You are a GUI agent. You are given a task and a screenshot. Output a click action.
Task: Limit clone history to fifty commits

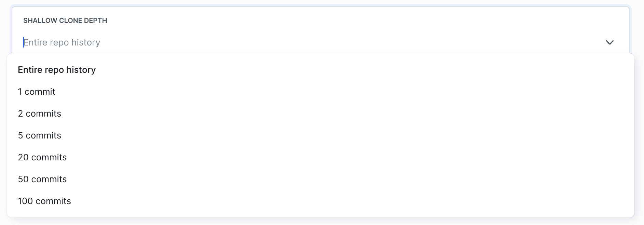[x=42, y=179]
